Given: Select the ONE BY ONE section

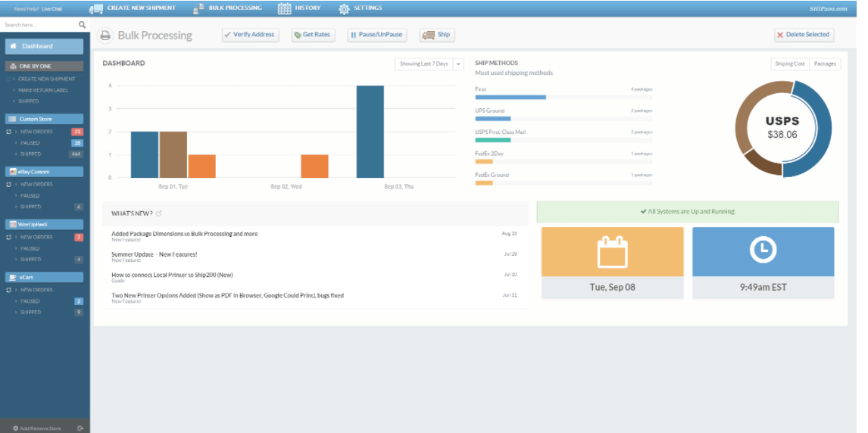Looking at the screenshot, I should (44, 66).
